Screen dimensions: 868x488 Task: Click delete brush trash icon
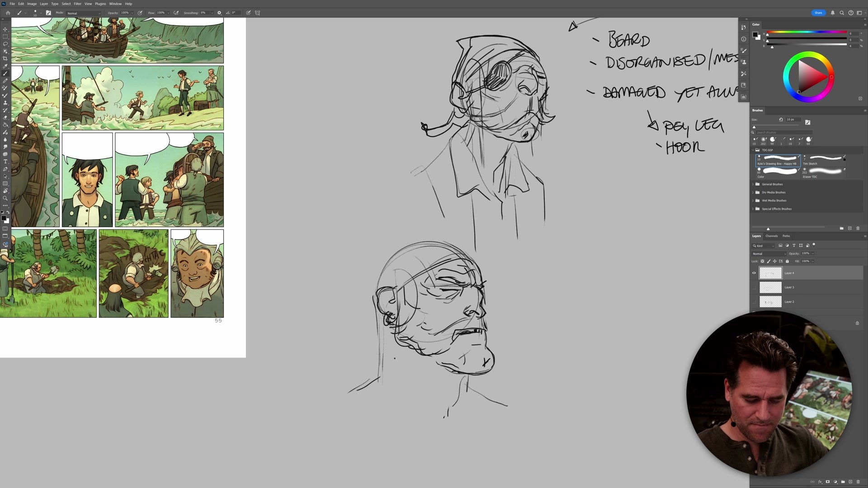click(858, 228)
